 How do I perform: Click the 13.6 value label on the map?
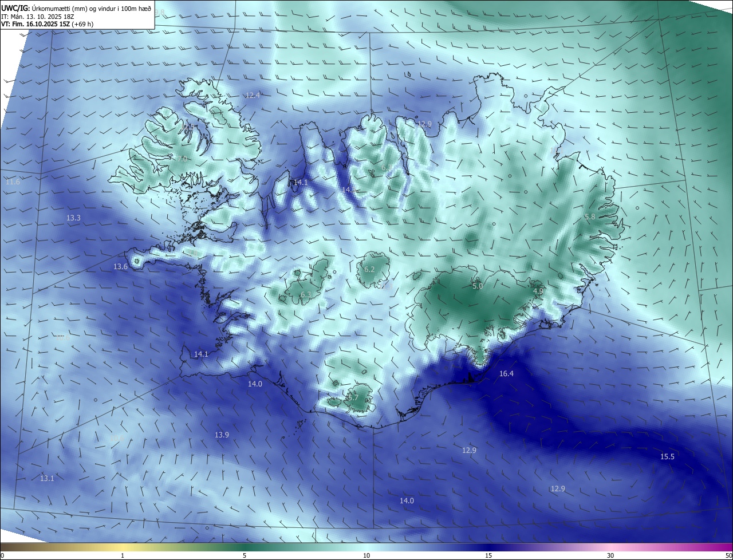pos(120,266)
